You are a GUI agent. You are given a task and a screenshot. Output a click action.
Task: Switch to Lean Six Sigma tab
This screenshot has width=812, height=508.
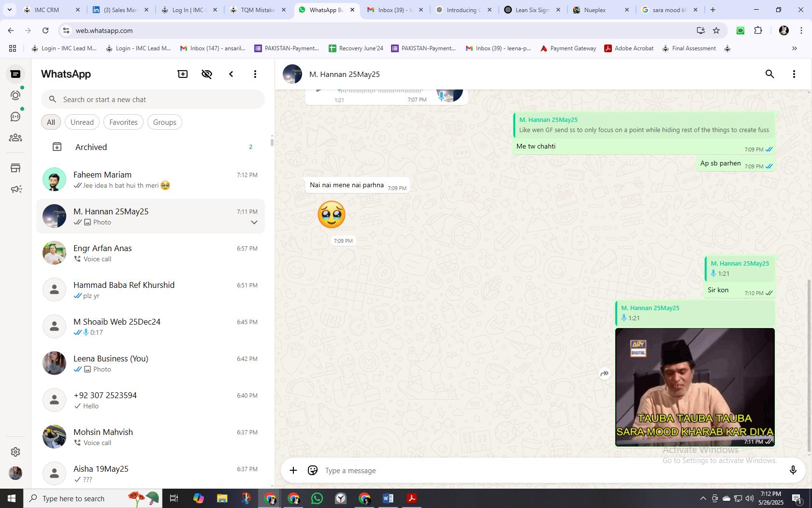(532, 10)
